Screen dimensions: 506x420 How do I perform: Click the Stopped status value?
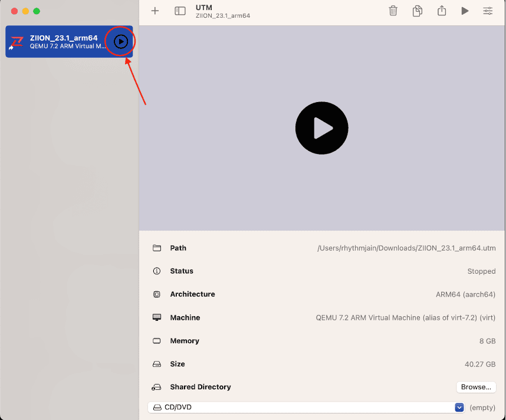481,271
